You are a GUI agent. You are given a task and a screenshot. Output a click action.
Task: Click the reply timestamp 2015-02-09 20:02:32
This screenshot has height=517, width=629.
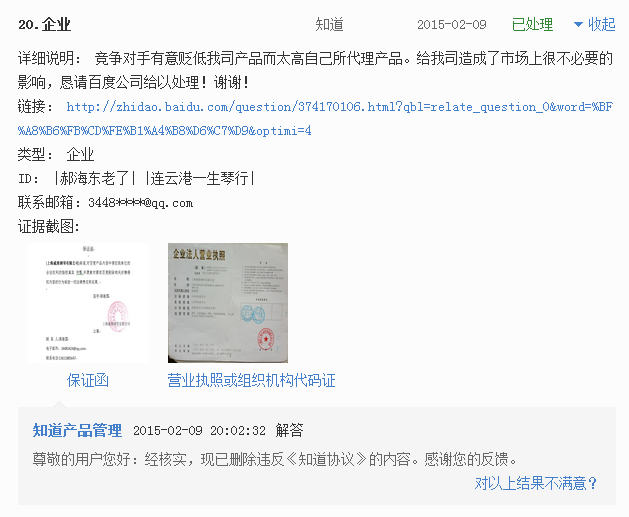[199, 431]
